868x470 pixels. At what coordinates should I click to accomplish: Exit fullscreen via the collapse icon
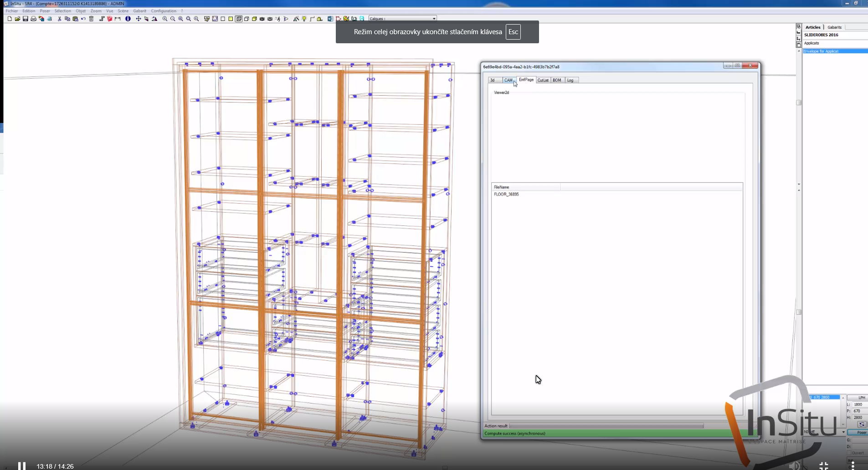823,465
